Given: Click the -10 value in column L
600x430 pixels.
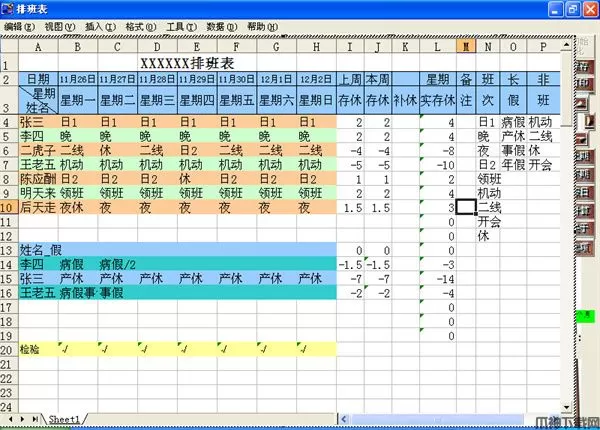Looking at the screenshot, I should coord(438,165).
